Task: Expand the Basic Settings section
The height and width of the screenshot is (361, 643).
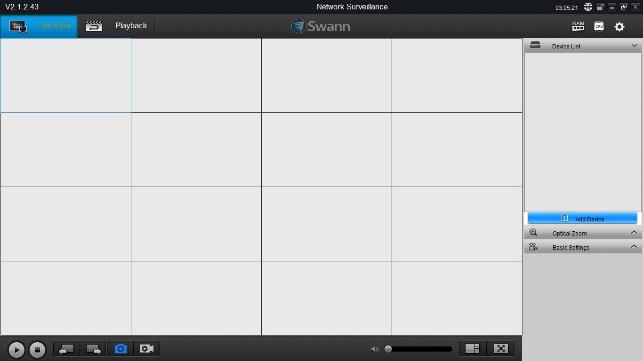Action: coord(583,247)
